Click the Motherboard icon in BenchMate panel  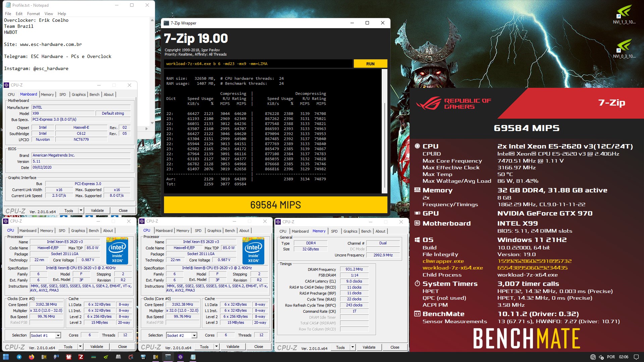click(417, 223)
